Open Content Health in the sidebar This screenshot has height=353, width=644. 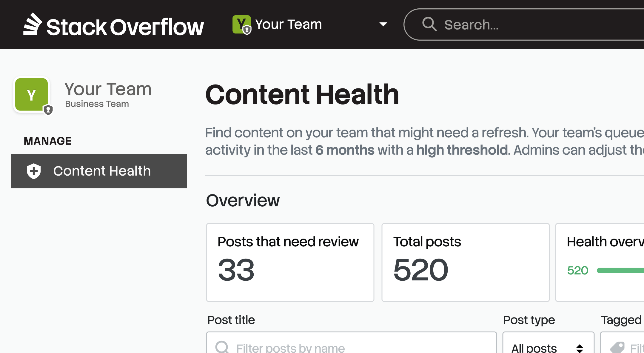[x=102, y=171]
